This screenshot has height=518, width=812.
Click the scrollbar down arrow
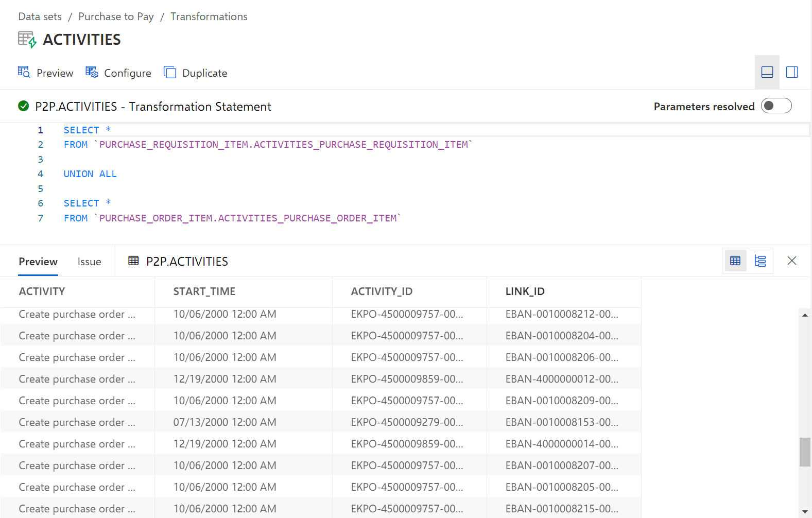tap(805, 511)
